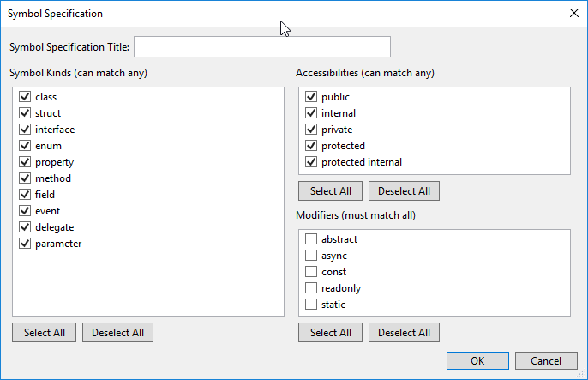Uncheck the public accessibility checkbox
The height and width of the screenshot is (380, 588).
311,97
